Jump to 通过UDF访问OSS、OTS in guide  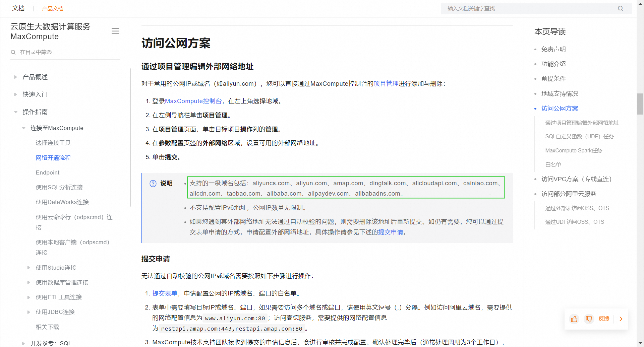point(575,222)
